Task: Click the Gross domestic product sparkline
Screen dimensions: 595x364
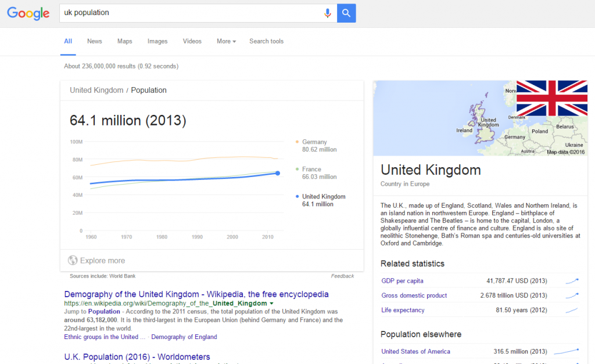Action: pos(572,295)
